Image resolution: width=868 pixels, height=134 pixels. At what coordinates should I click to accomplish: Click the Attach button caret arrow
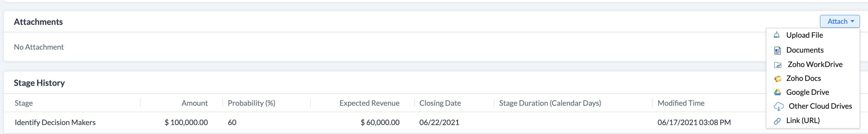coord(852,21)
